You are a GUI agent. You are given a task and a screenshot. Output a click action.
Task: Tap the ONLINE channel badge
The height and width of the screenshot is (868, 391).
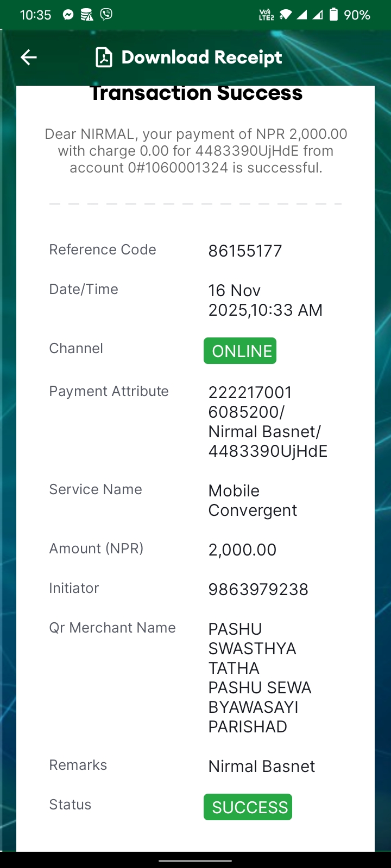(x=240, y=351)
